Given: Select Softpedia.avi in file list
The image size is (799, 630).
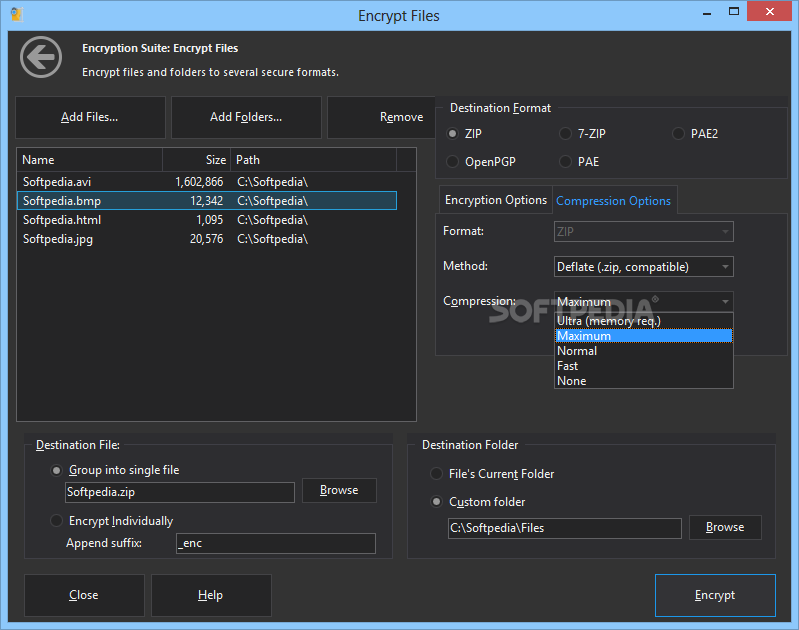Looking at the screenshot, I should point(207,182).
